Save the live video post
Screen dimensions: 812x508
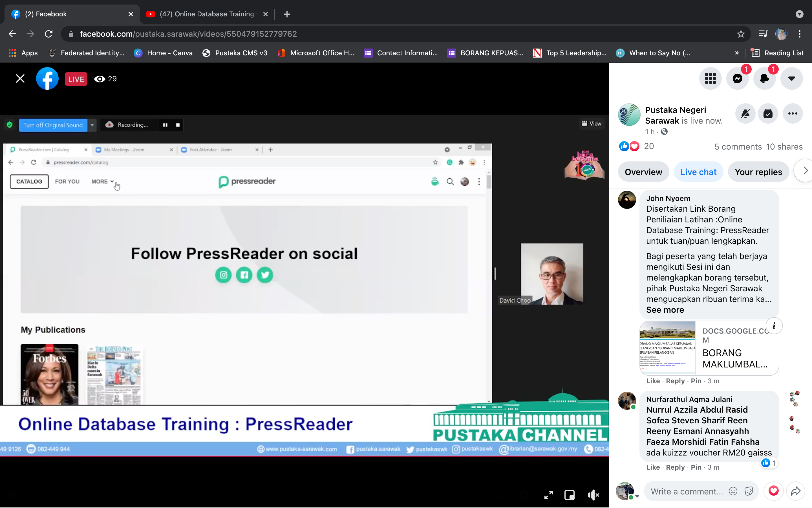768,113
